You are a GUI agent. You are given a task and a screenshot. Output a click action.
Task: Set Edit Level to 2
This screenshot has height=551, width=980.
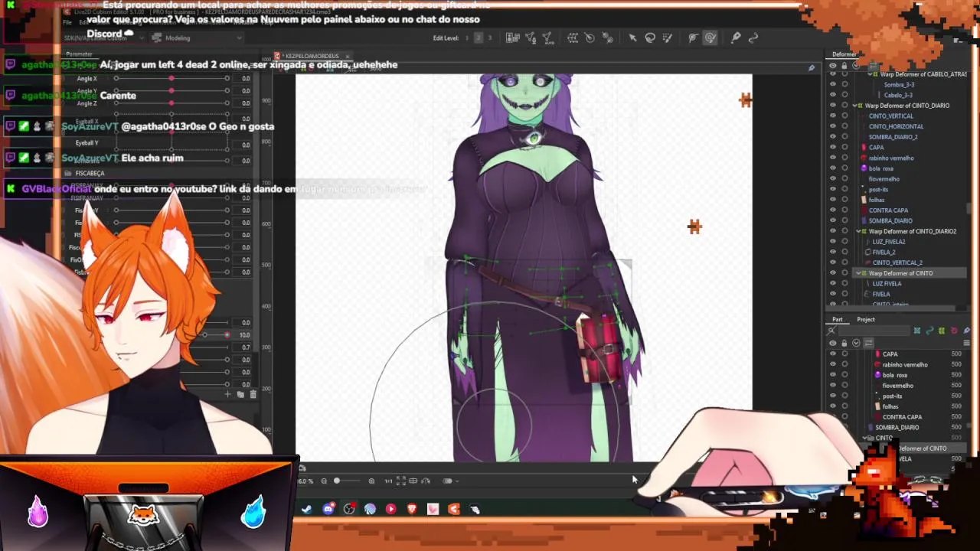coord(479,37)
